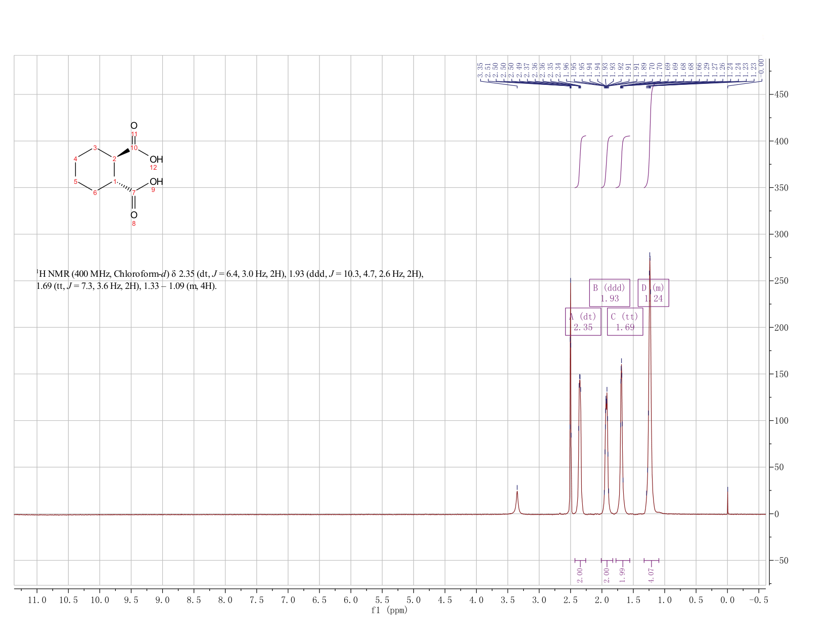Click the integral curve above the 1.69 peak

click(x=623, y=162)
